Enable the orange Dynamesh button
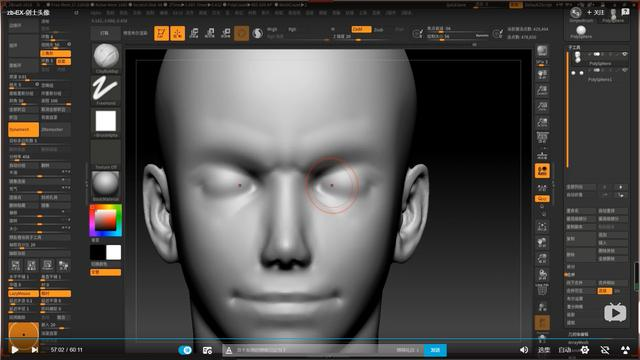This screenshot has width=640, height=360. click(x=23, y=129)
